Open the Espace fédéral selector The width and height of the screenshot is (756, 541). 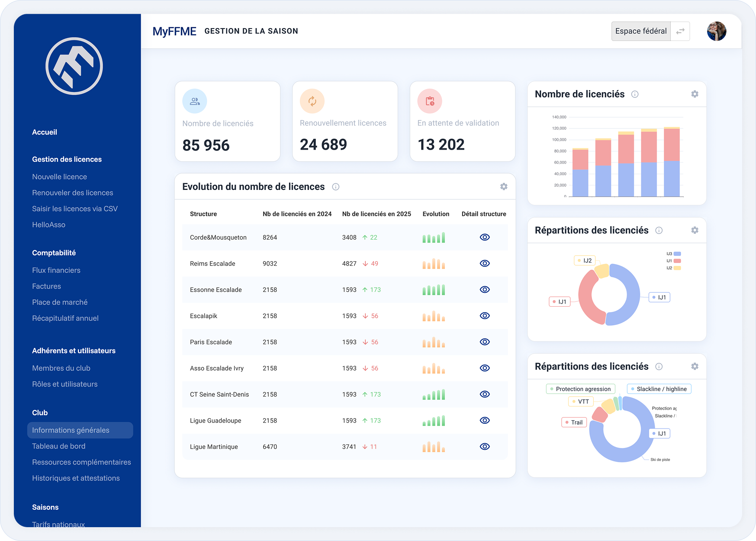(641, 31)
